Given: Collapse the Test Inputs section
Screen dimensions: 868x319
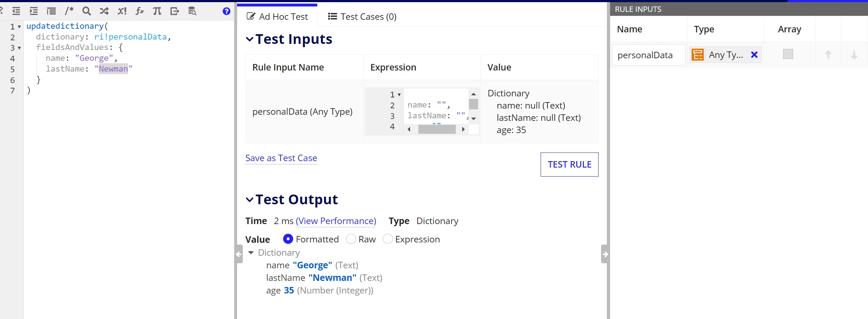Looking at the screenshot, I should [250, 39].
